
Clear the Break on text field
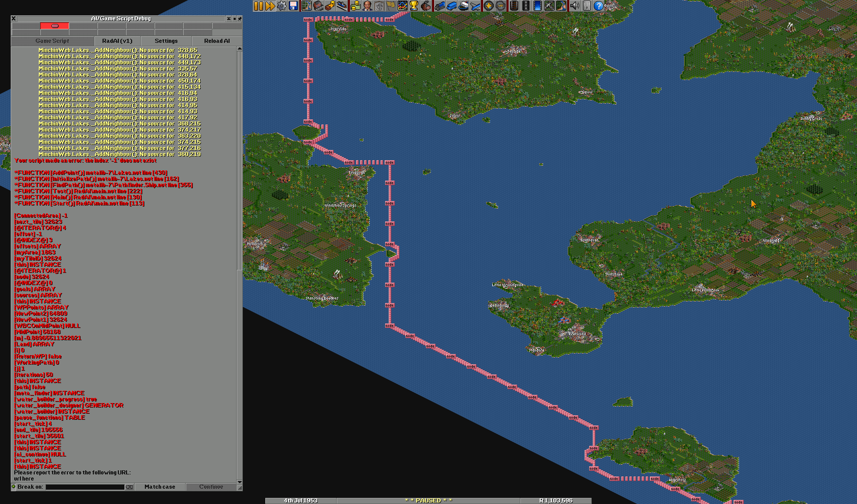130,487
